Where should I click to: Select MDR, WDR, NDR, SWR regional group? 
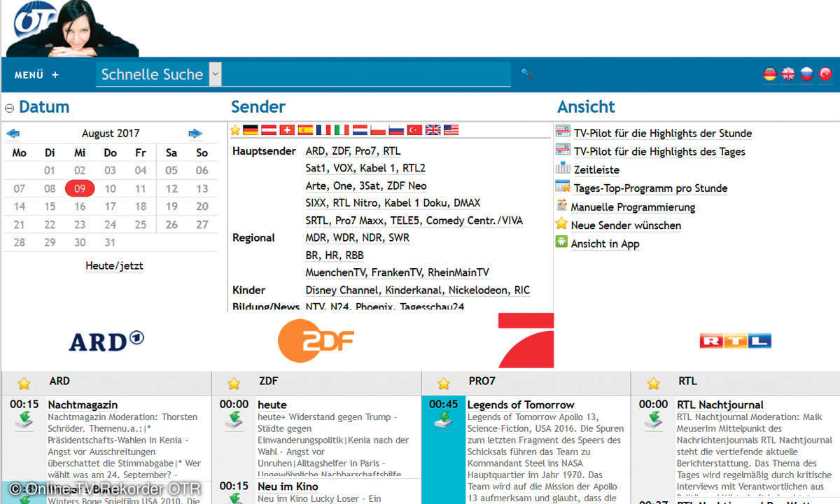(357, 237)
